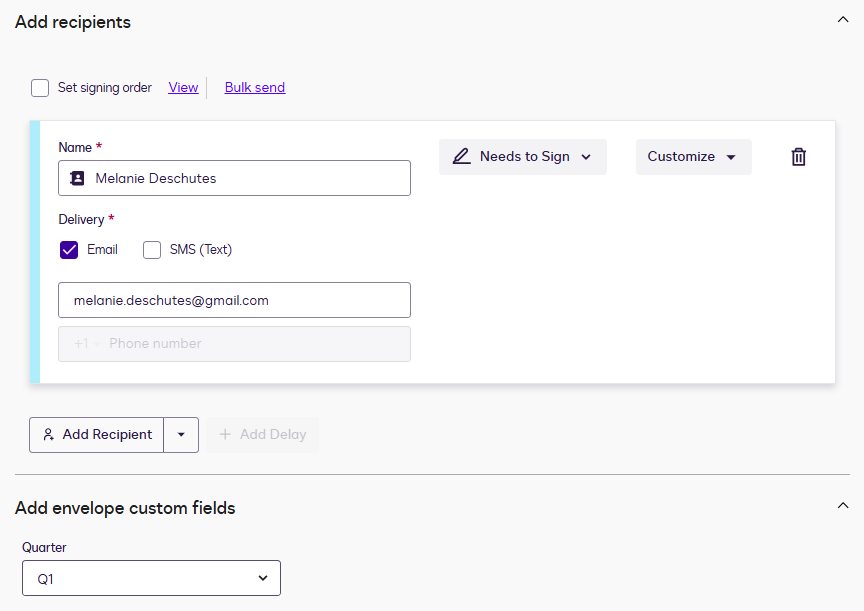
Task: Enable SMS (Text) delivery checkbox
Action: coord(152,250)
